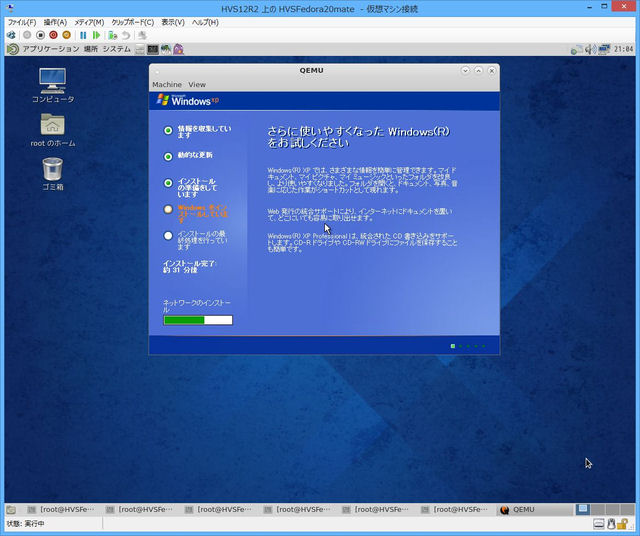This screenshot has width=640, height=536.
Task: Click the 状態: 実行中 status text
Action: pos(25,524)
